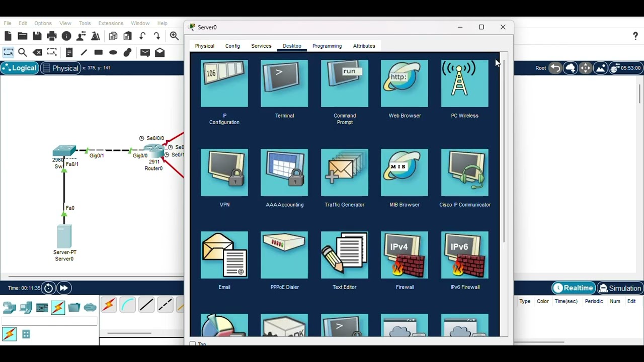Undo using the toolbar arrow
644x362 pixels.
click(142, 36)
